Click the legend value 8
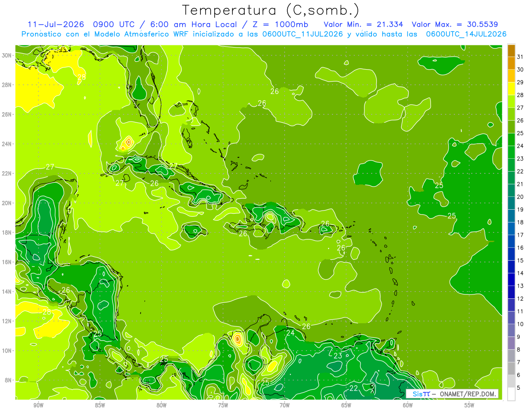 point(519,350)
